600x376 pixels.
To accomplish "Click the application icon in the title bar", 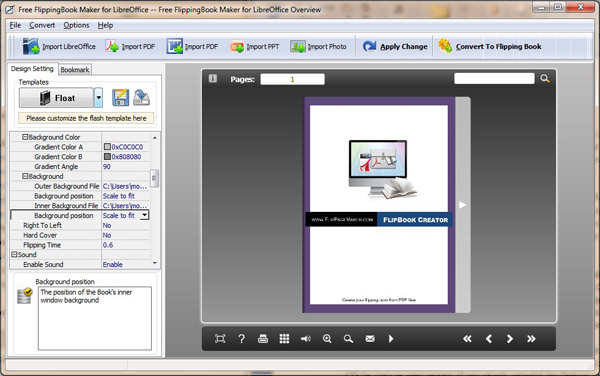I will coord(10,9).
